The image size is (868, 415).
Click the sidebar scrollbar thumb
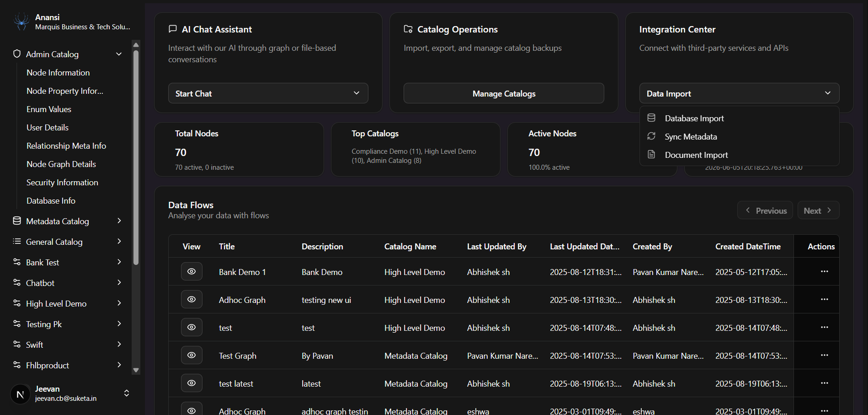[x=136, y=158]
